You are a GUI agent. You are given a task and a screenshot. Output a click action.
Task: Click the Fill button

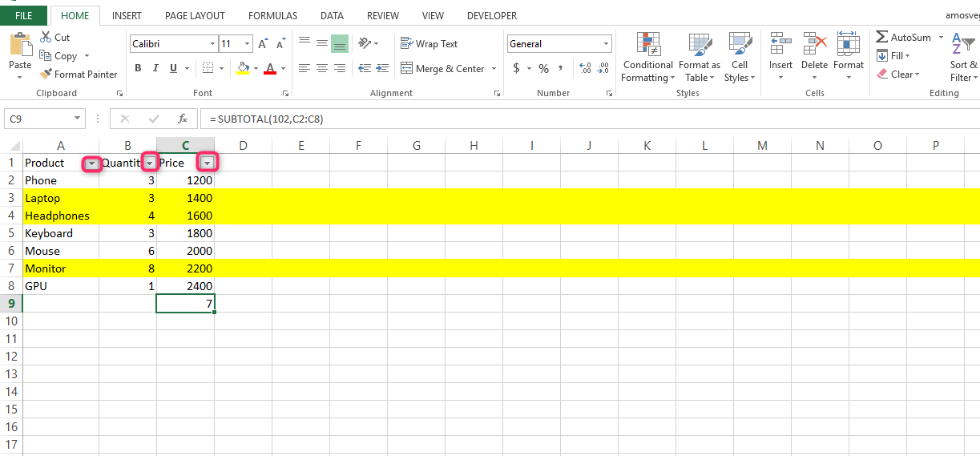[892, 56]
